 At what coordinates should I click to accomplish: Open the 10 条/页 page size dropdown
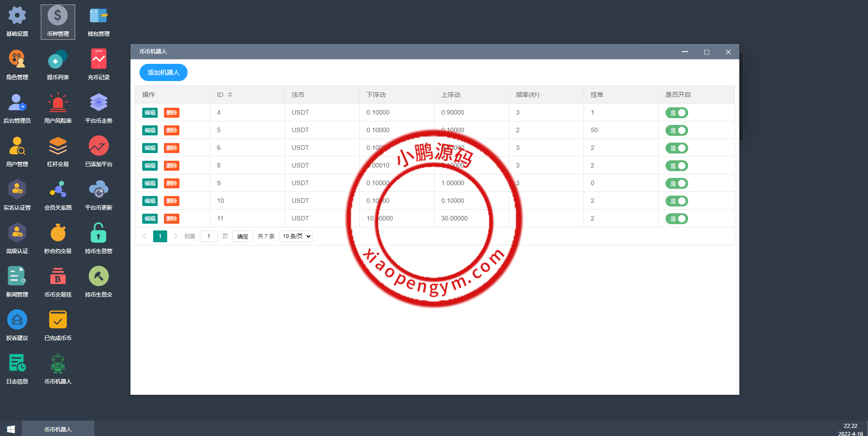pos(296,236)
